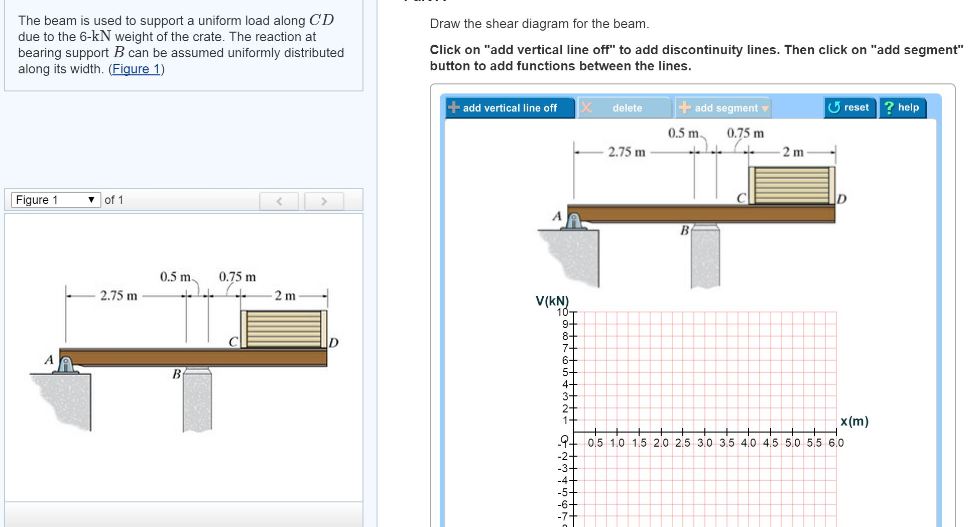Click the plus icon on "add vertical line off"
Image resolution: width=980 pixels, height=527 pixels.
coord(454,108)
